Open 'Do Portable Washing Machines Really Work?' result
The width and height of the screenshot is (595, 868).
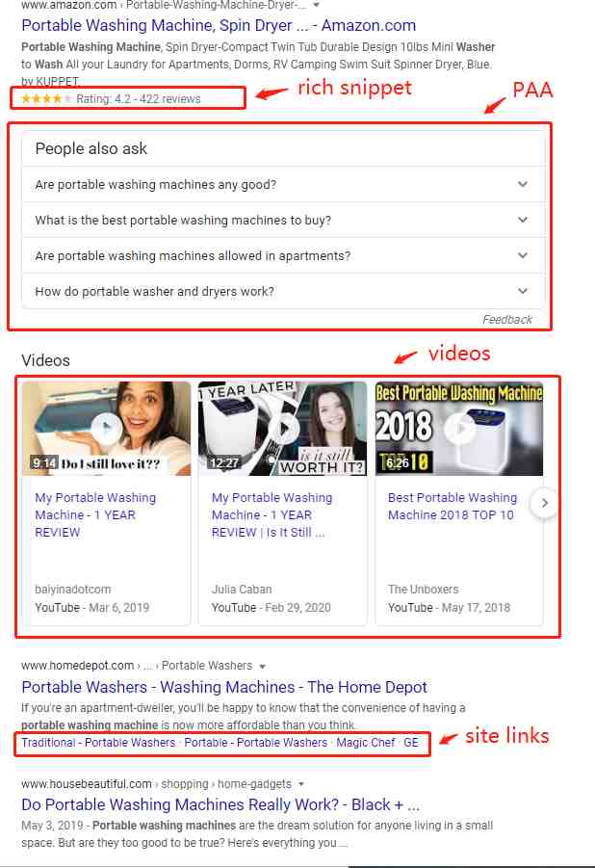point(220,804)
